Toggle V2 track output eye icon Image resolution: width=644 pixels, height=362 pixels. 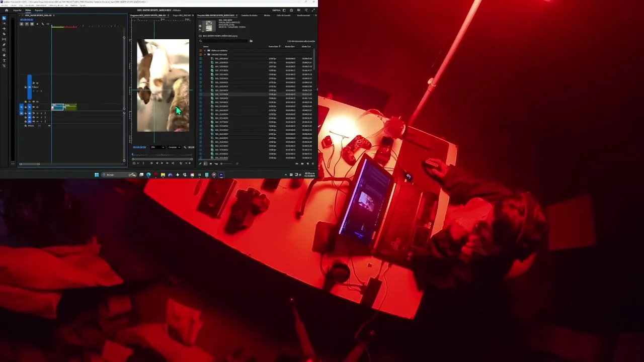[x=37, y=102]
